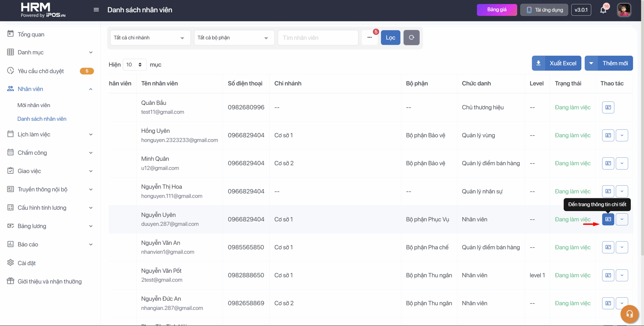Click the Lọc filter button
Screen dimensions: 644x326
click(390, 37)
